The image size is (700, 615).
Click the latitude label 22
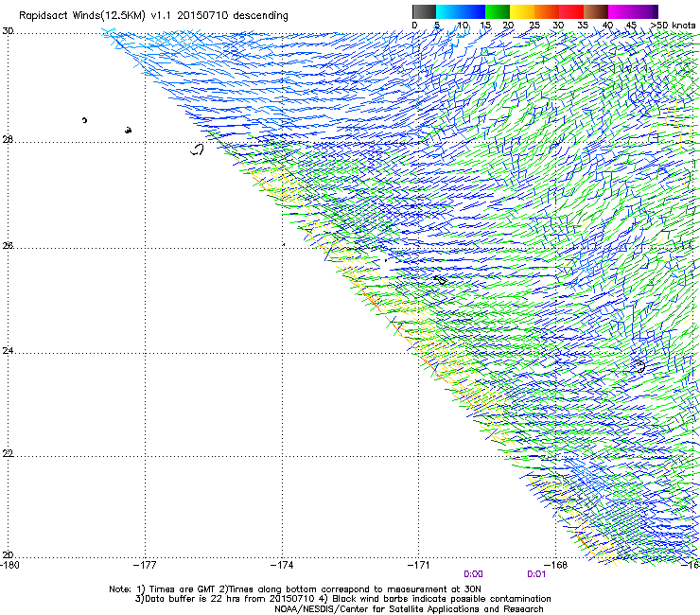click(8, 453)
